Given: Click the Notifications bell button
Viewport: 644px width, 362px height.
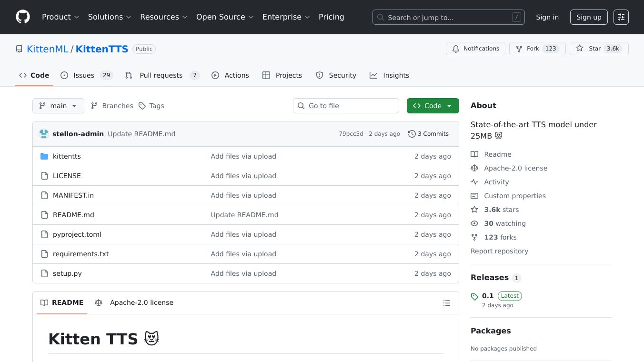Looking at the screenshot, I should click(x=475, y=49).
